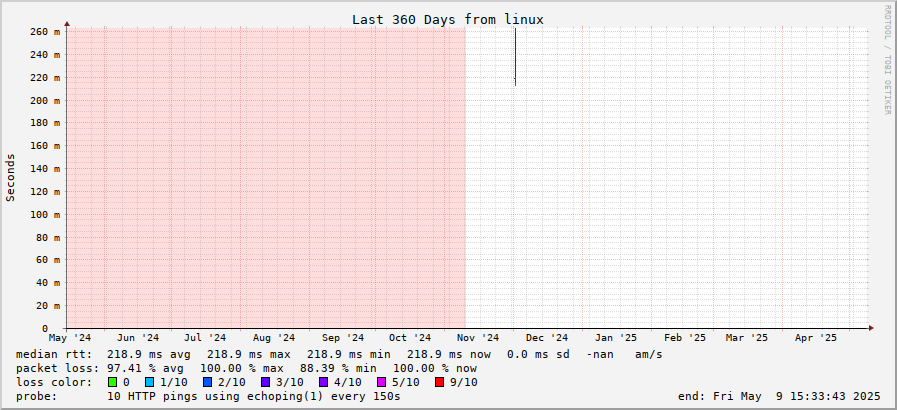The image size is (897, 410).
Task: Click the "Jun '24" x-axis label
Action: [138, 338]
